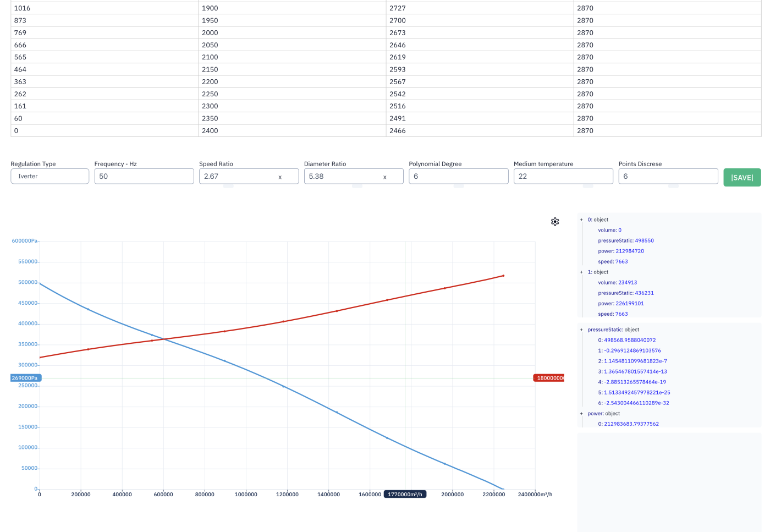Select the table cell containing 1016
Image resolution: width=770 pixels, height=532 pixels.
[x=105, y=8]
